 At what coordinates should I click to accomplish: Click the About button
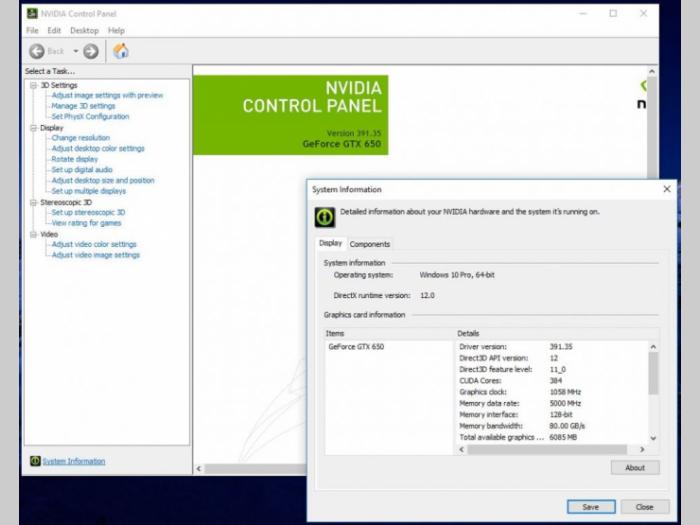pyautogui.click(x=635, y=467)
